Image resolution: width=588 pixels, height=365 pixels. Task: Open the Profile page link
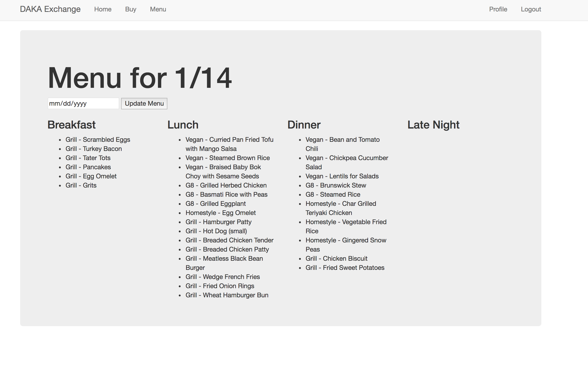click(498, 9)
